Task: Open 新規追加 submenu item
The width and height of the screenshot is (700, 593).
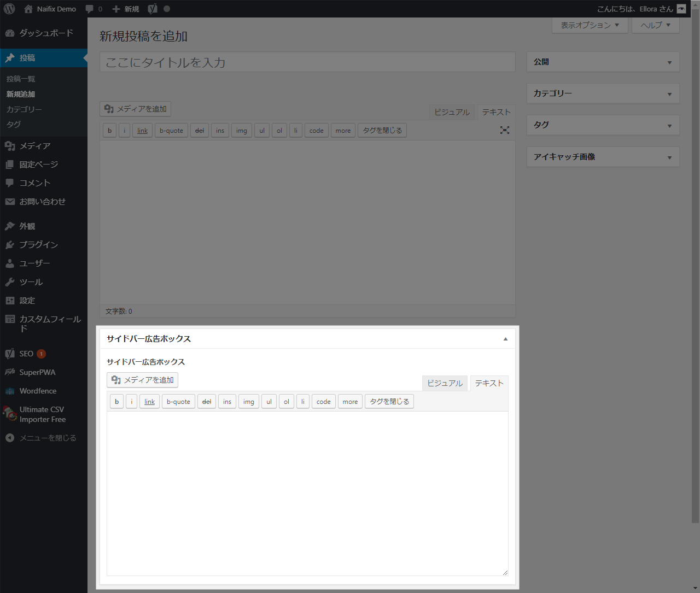Action: pos(21,94)
